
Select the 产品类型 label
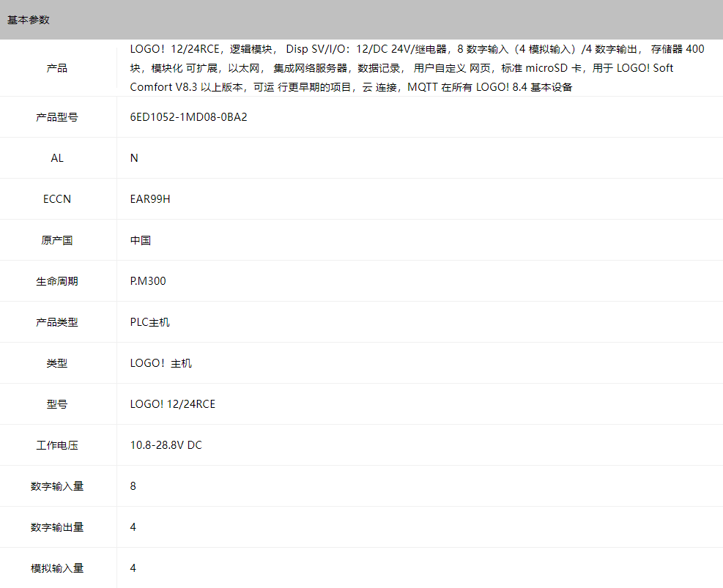[x=56, y=322]
